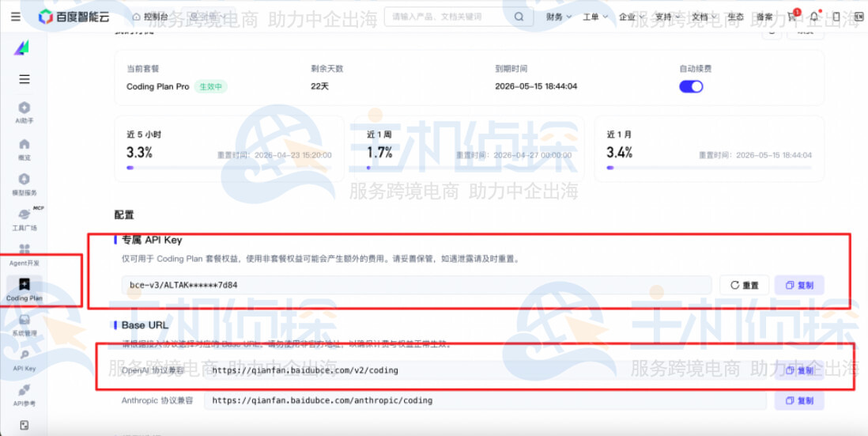This screenshot has height=436, width=868.
Task: Open the 生态 header menu item
Action: 736,17
